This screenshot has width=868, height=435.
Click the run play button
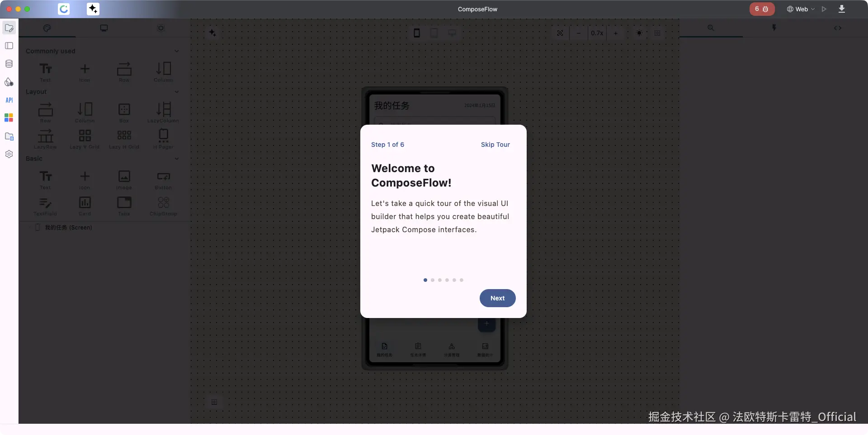click(x=824, y=9)
